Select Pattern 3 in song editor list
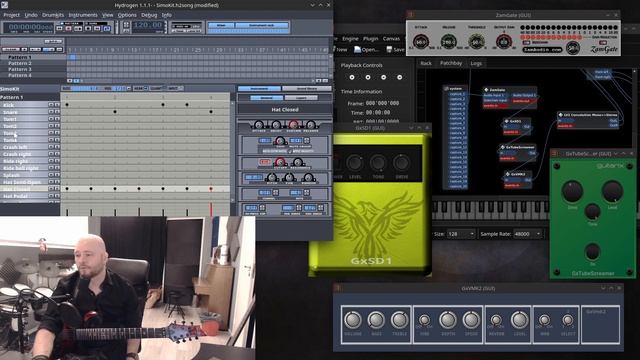 [x=20, y=69]
